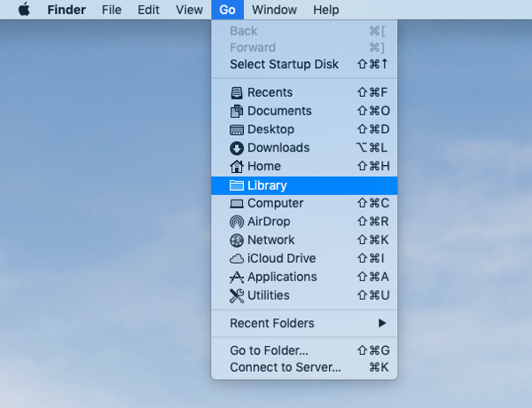Image resolution: width=532 pixels, height=408 pixels.
Task: Click the Desktop screen icon
Action: (x=237, y=129)
